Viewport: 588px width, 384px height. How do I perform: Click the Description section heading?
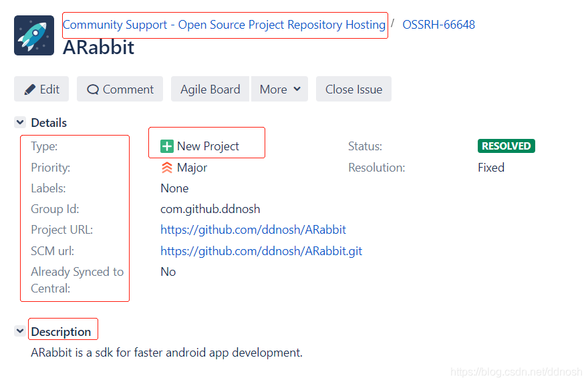pos(61,331)
